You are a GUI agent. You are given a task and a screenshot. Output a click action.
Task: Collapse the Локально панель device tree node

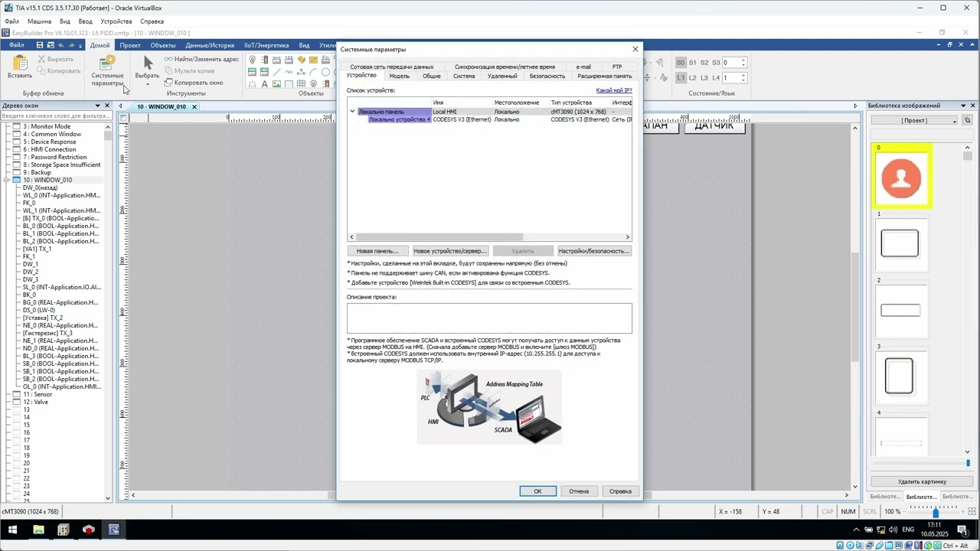353,112
